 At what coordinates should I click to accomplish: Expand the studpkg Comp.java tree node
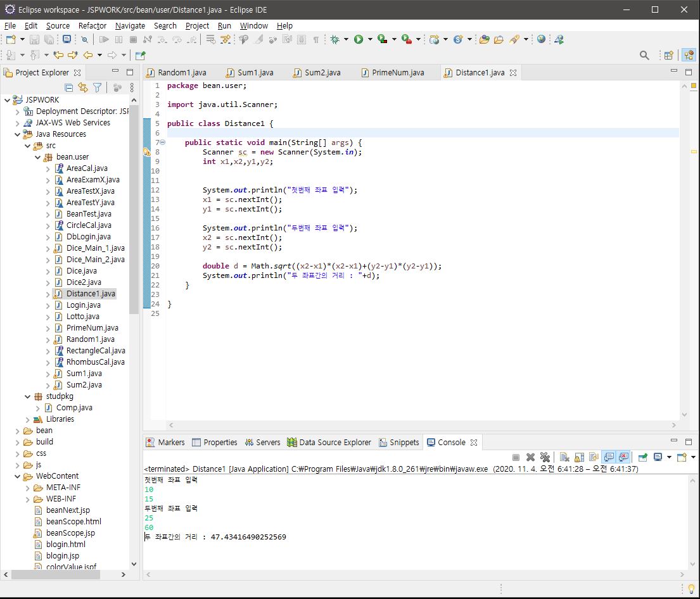pos(38,408)
